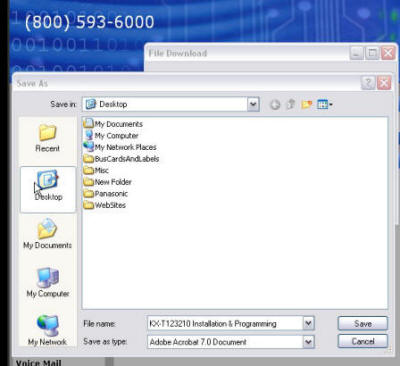Screen dimensions: 400x366
Task: Select the WebSites folder in list
Action: [105, 205]
